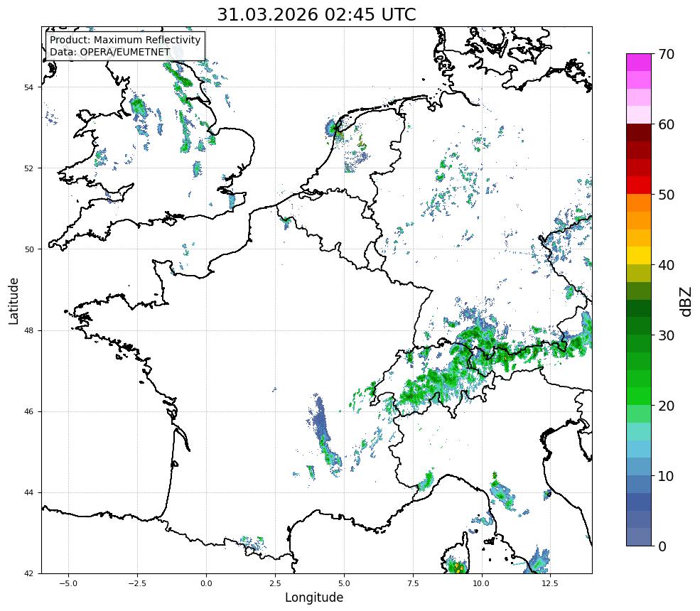Pick the magenta swatch at colorbar top

[x=638, y=62]
